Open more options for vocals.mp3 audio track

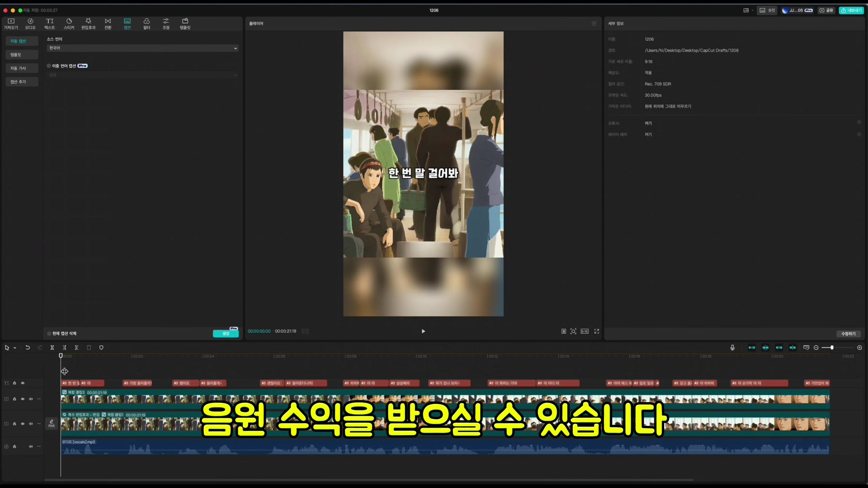tap(39, 447)
